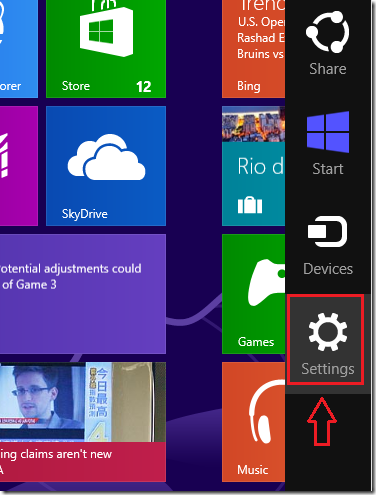Open the Start charm Windows logo
This screenshot has width=376, height=495.
point(328,132)
